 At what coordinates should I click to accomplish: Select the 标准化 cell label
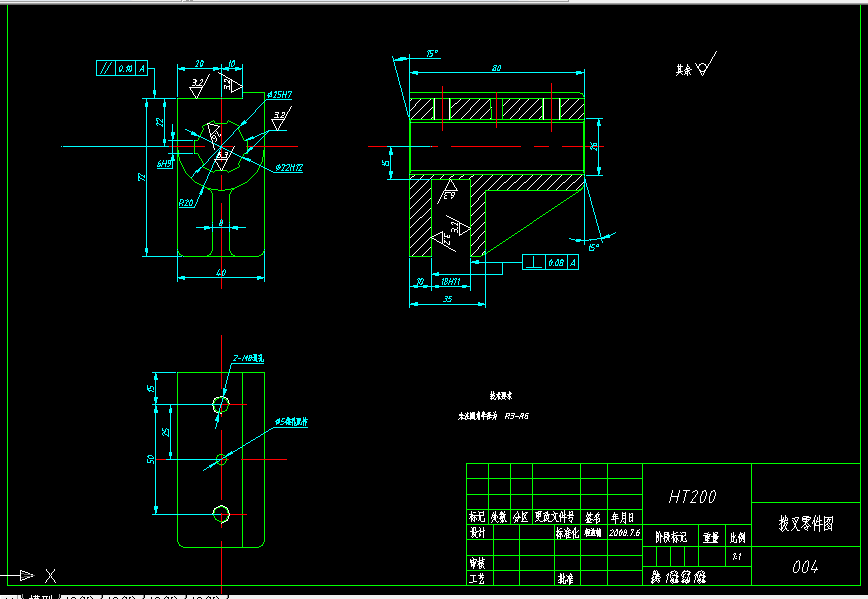(567, 533)
